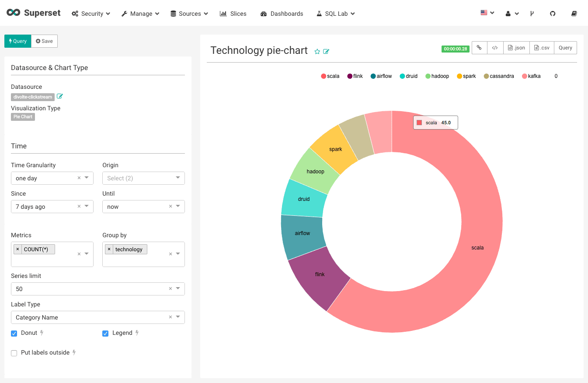Star the Technology pie-chart as favorite
The width and height of the screenshot is (588, 383).
tap(317, 52)
